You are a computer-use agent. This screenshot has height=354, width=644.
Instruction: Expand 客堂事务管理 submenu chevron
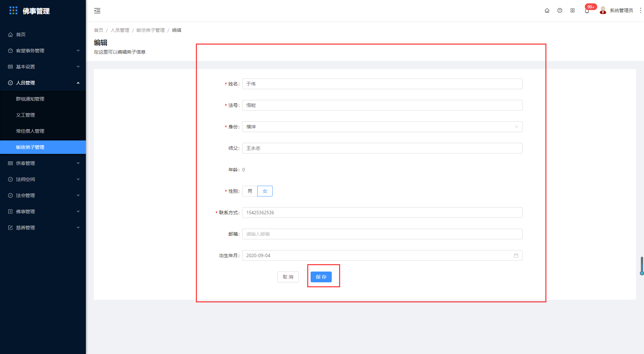78,51
